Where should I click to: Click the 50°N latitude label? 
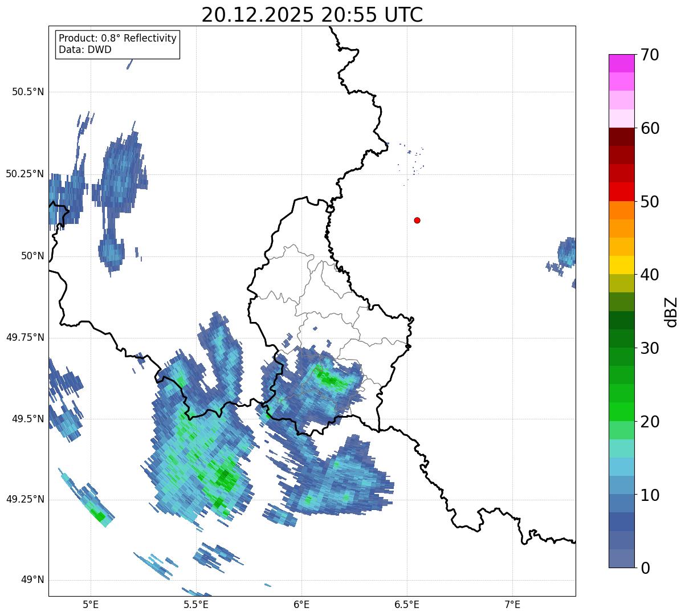(x=32, y=256)
